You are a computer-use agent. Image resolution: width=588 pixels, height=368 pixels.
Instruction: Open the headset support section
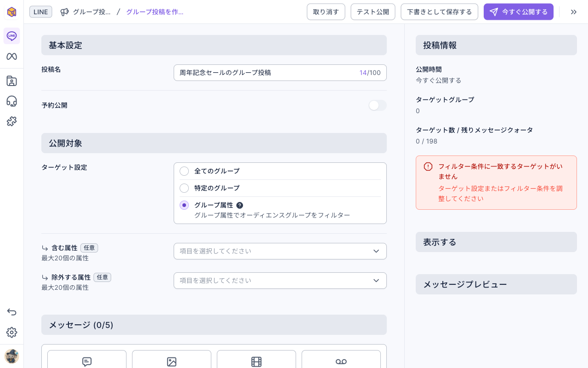[11, 101]
